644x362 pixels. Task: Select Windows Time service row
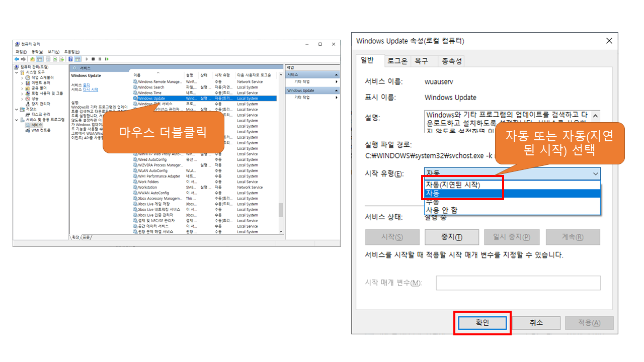(204, 93)
